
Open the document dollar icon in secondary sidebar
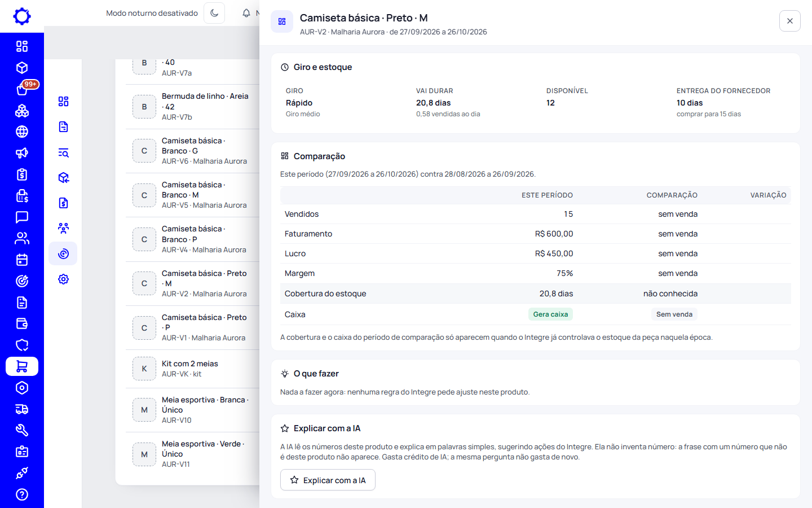click(64, 203)
